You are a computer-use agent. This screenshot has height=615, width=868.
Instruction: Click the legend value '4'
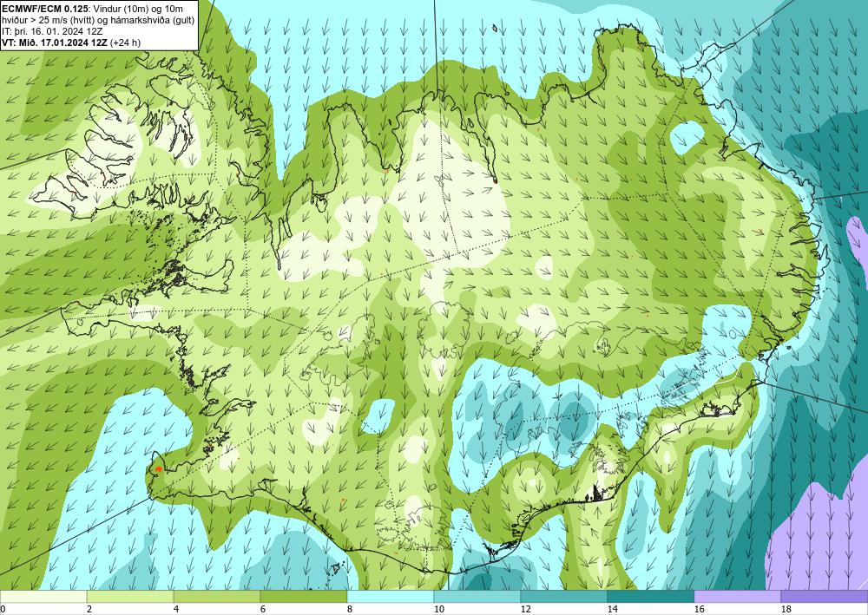pyautogui.click(x=176, y=610)
